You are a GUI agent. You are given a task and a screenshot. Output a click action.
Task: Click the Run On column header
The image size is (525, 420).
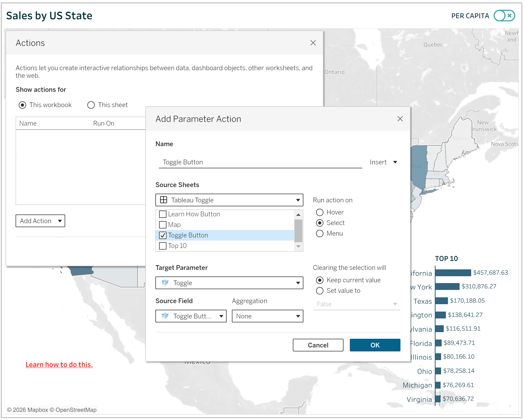104,123
